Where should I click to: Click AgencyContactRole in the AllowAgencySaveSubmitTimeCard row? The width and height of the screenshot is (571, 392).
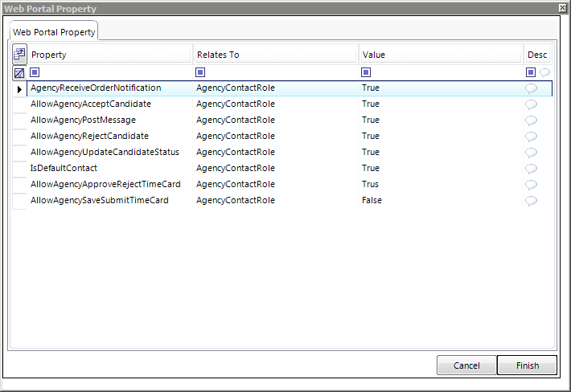pos(236,200)
